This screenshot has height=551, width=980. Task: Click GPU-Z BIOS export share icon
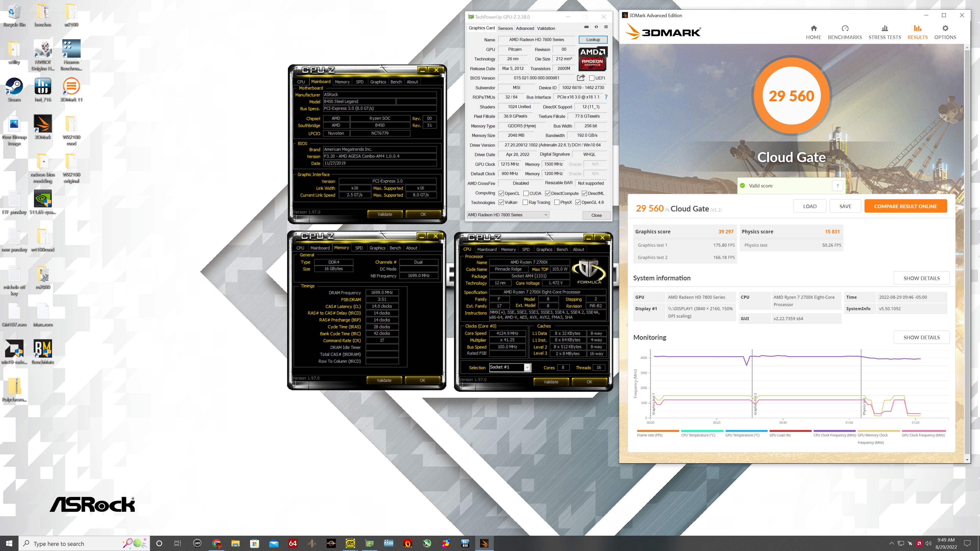coord(581,78)
